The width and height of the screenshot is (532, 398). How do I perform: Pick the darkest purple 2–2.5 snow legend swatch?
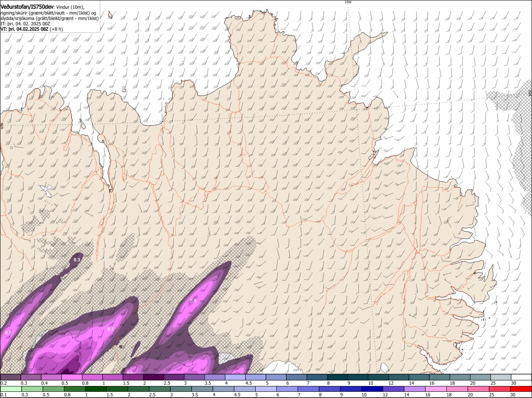pyautogui.click(x=153, y=377)
